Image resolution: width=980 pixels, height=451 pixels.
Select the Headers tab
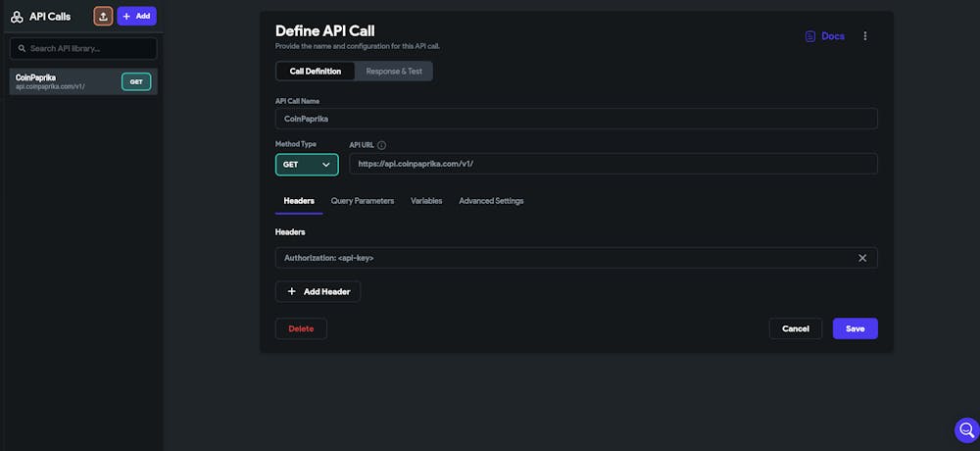tap(299, 201)
